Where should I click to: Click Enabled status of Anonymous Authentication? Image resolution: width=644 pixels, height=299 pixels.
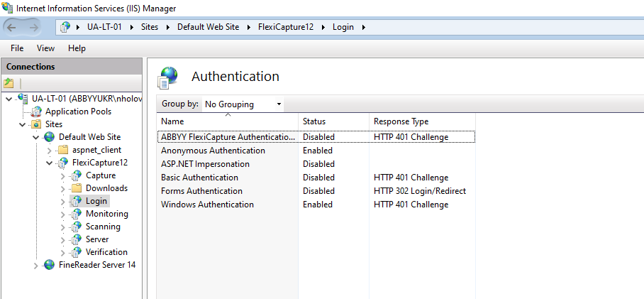[x=318, y=151]
